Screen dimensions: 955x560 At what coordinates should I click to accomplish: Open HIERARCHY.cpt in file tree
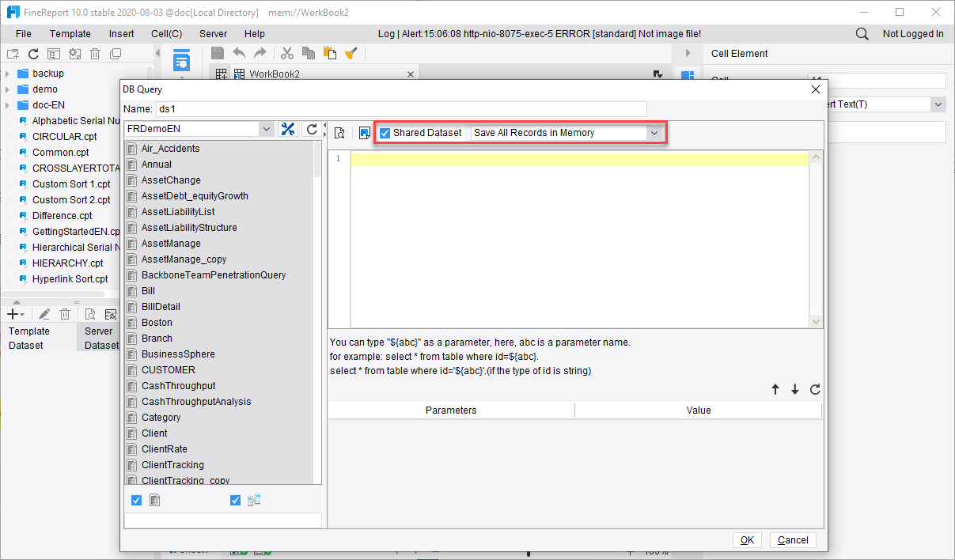click(67, 263)
